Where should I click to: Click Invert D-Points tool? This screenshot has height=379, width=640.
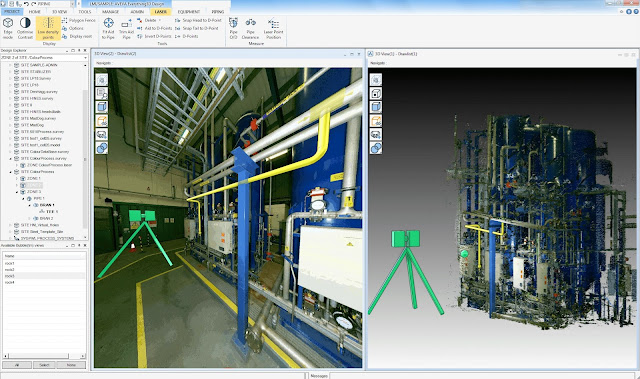154,36
